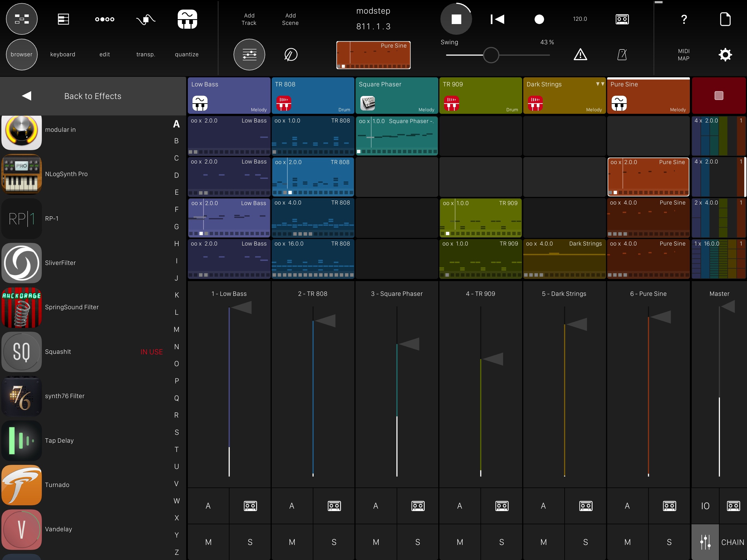This screenshot has width=747, height=560.
Task: Open the step sequencer view icon
Action: (105, 19)
